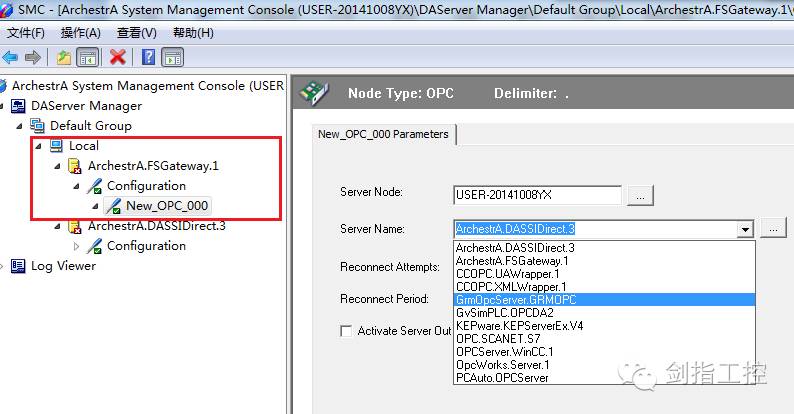The height and width of the screenshot is (414, 794).
Task: Click the New_OPC_000 node icon
Action: pyautogui.click(x=113, y=206)
